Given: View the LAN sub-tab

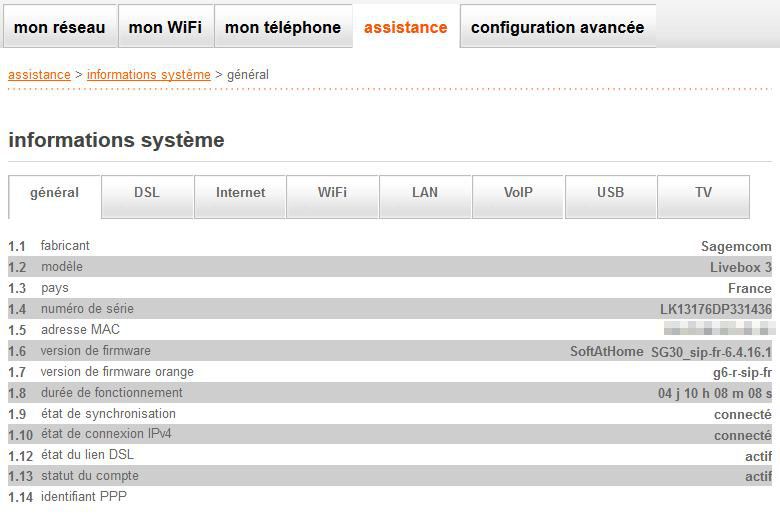Looking at the screenshot, I should (425, 193).
